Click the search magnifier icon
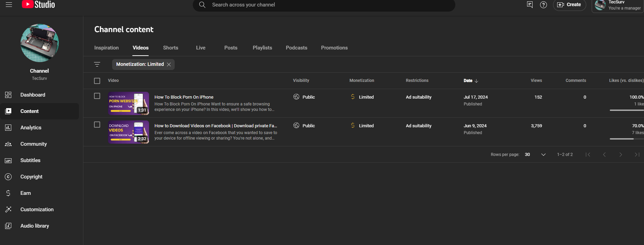 click(x=202, y=5)
